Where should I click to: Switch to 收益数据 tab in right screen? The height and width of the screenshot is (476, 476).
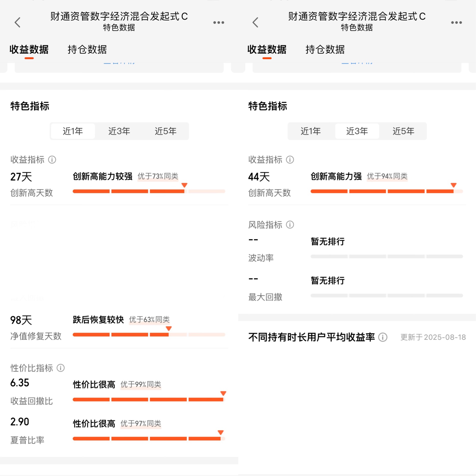pos(267,49)
